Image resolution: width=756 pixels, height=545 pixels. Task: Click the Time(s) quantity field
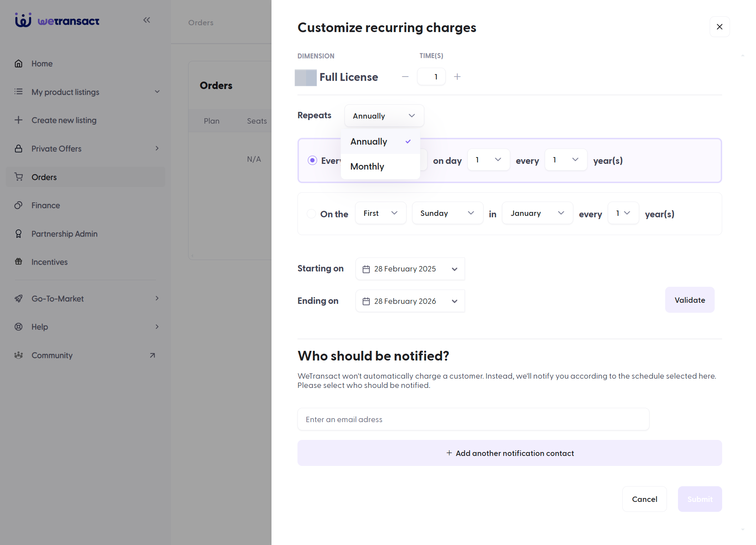click(431, 77)
